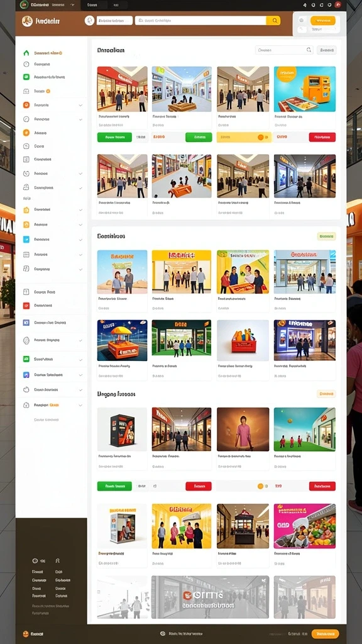This screenshot has height=644, width=362.
Task: Expand the sidebar row with orange highlighted text
Action: pyautogui.click(x=80, y=406)
